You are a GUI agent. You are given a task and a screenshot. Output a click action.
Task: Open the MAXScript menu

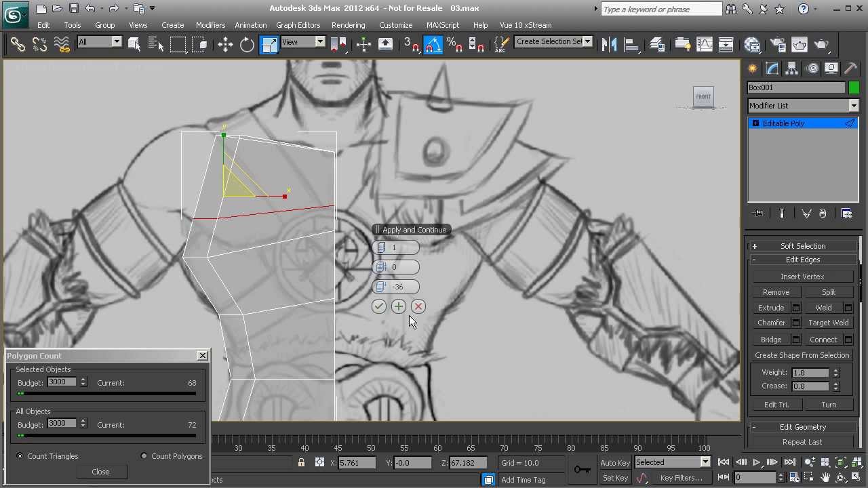click(442, 25)
